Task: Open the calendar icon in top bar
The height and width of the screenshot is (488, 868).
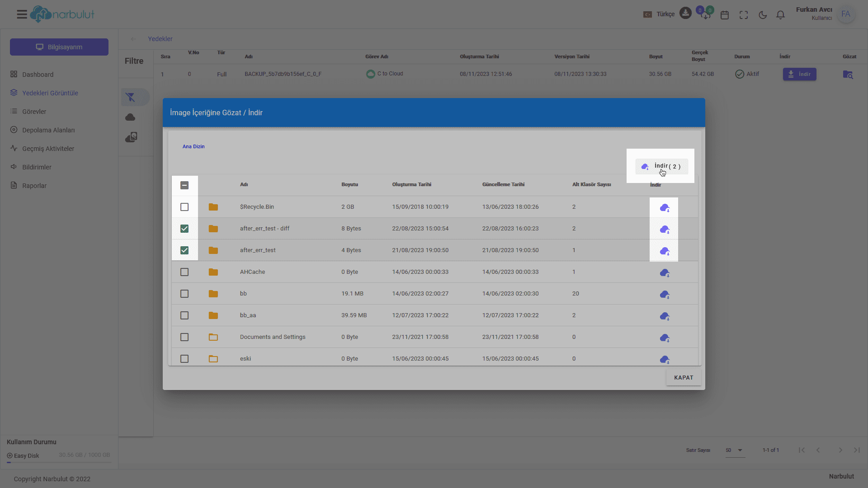Action: click(725, 15)
